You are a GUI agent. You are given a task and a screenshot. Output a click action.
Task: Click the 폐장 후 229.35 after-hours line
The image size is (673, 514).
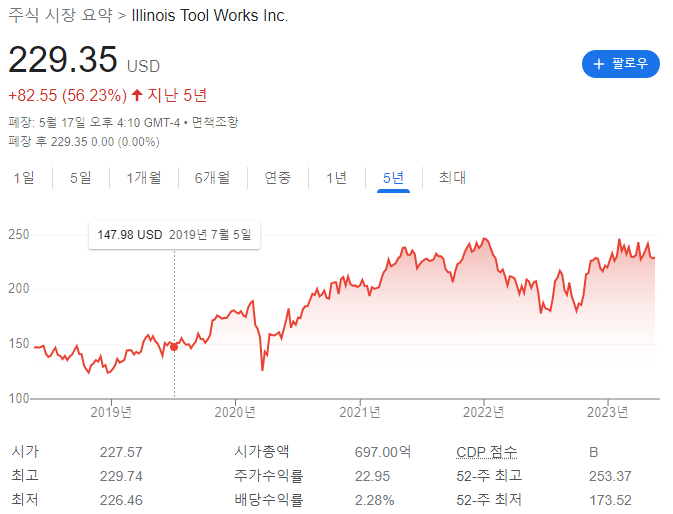(x=84, y=142)
